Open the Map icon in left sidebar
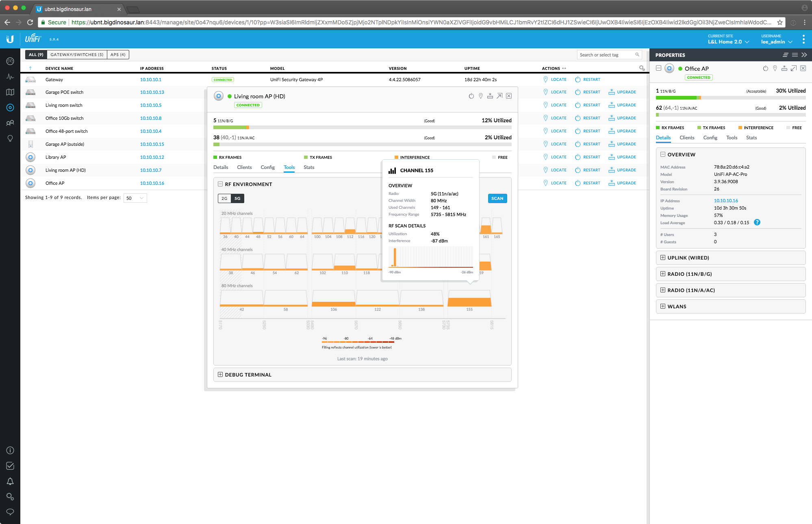Screen dimensions: 812x524 tap(10, 92)
